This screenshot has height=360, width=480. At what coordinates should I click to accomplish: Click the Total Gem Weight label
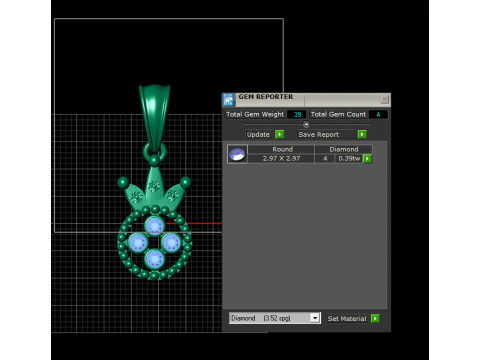click(x=255, y=114)
